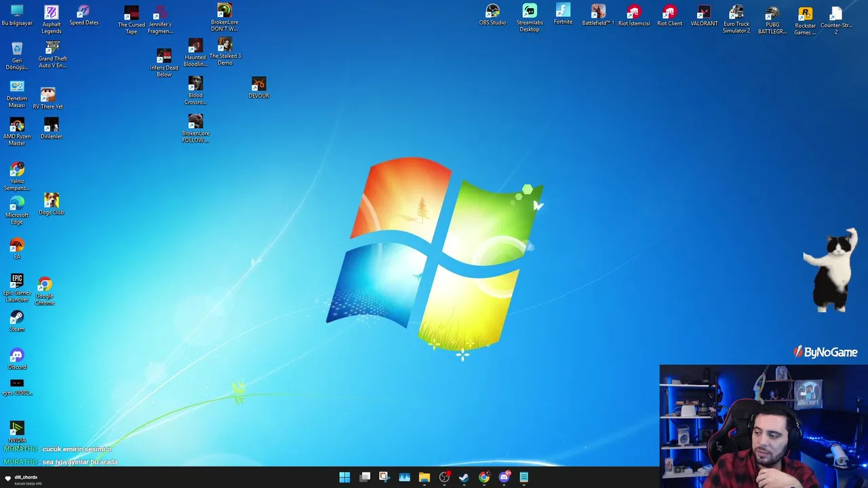This screenshot has height=488, width=868.
Task: Launch Grand Theft Auto V shortcut
Action: pos(52,54)
